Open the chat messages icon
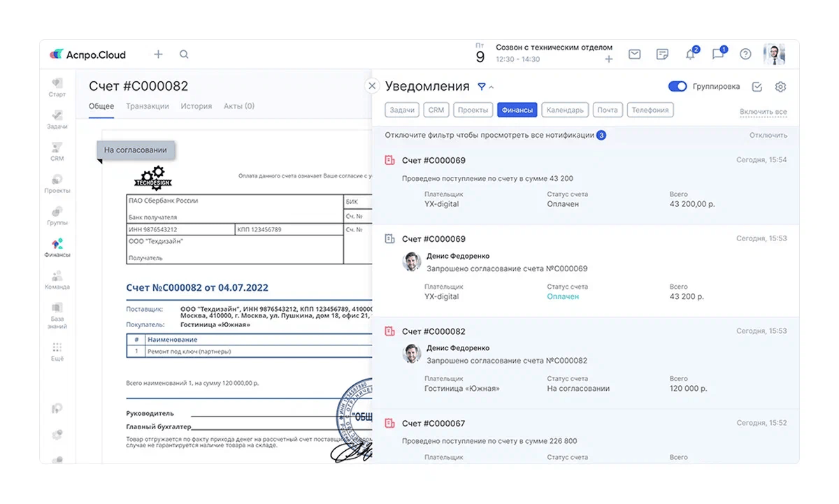Screen dimensions: 839x504 (717, 55)
